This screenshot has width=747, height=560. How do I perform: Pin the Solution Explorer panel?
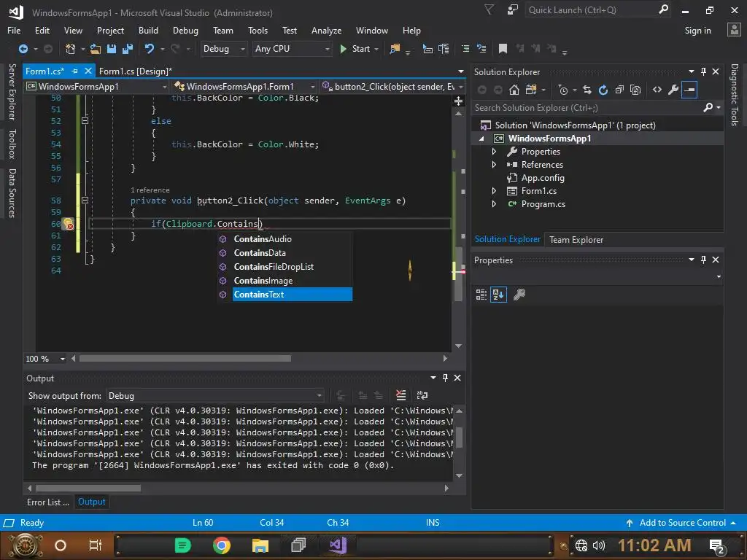703,71
